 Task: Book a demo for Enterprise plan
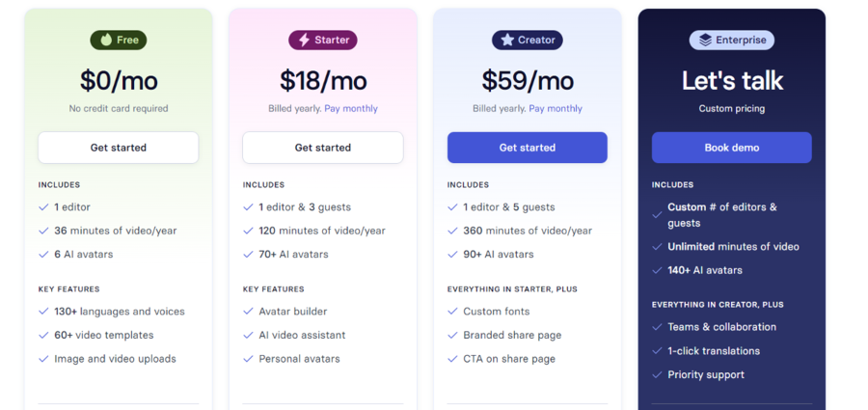click(x=732, y=148)
